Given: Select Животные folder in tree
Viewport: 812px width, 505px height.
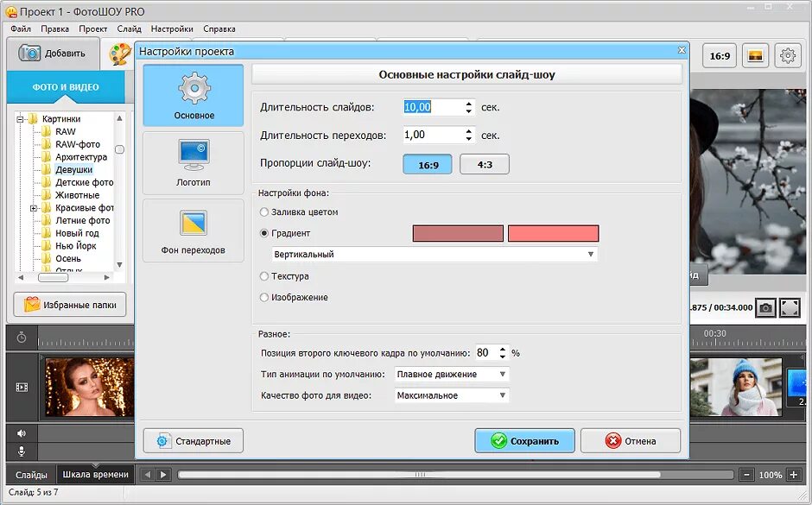Looking at the screenshot, I should (x=77, y=195).
